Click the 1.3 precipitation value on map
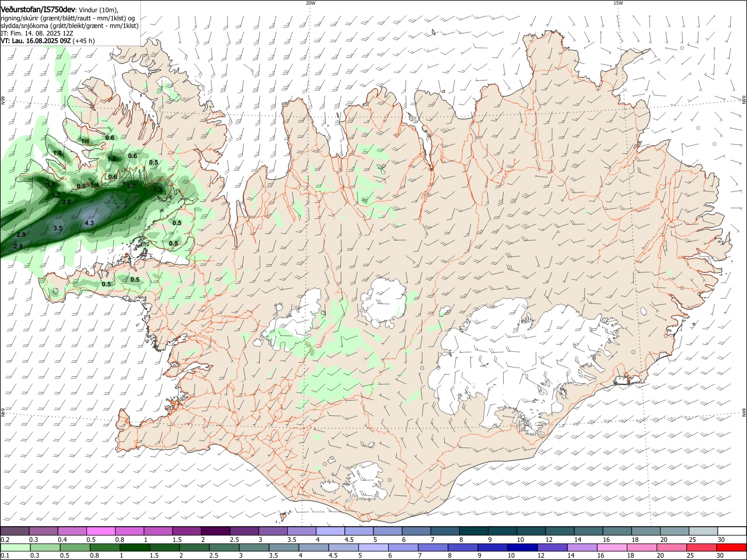The image size is (747, 560). click(x=158, y=190)
